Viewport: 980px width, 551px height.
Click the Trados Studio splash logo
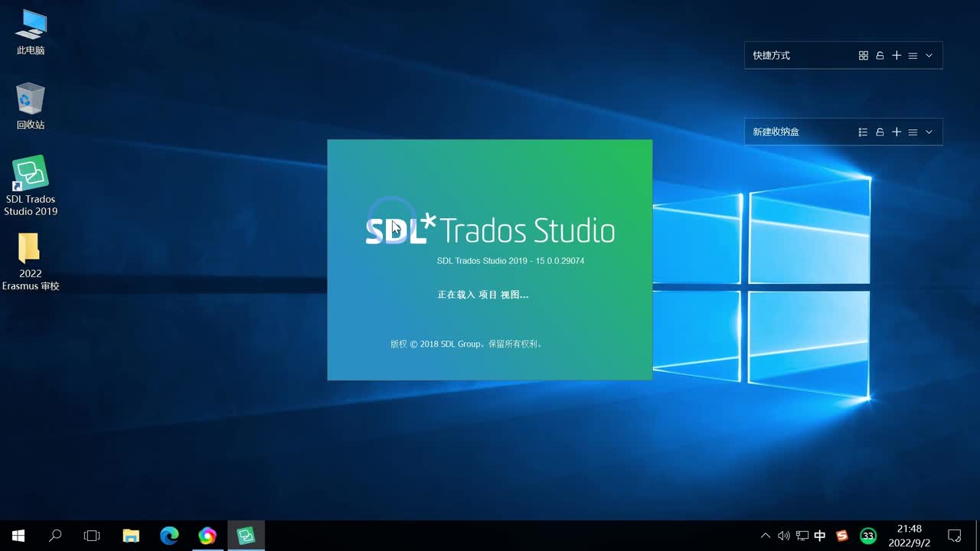(490, 230)
